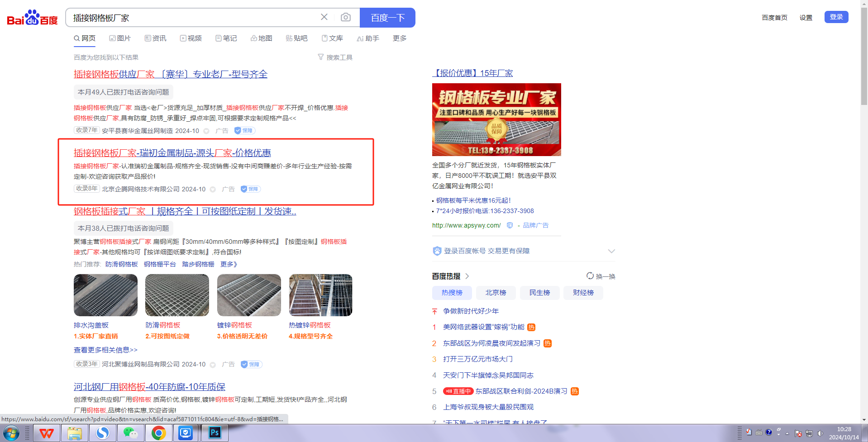This screenshot has width=868, height=442.
Task: Open the 河北钢厂用钢格板 result title
Action: tap(149, 387)
